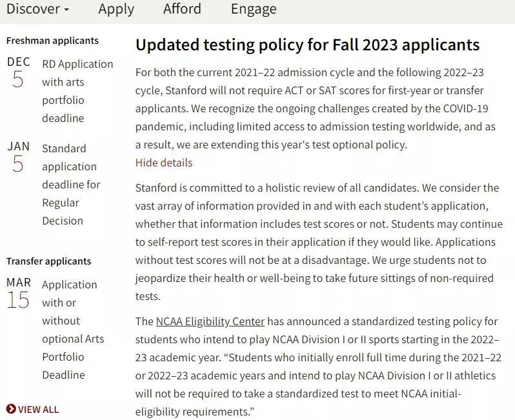The height and width of the screenshot is (420, 515).
Task: Click the MAR 15 date badge
Action: (18, 293)
